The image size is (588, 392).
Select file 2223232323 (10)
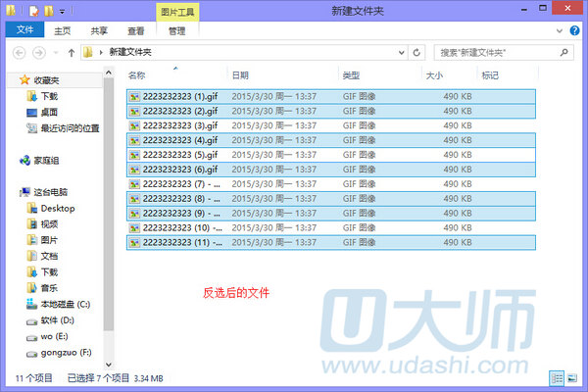click(x=331, y=228)
